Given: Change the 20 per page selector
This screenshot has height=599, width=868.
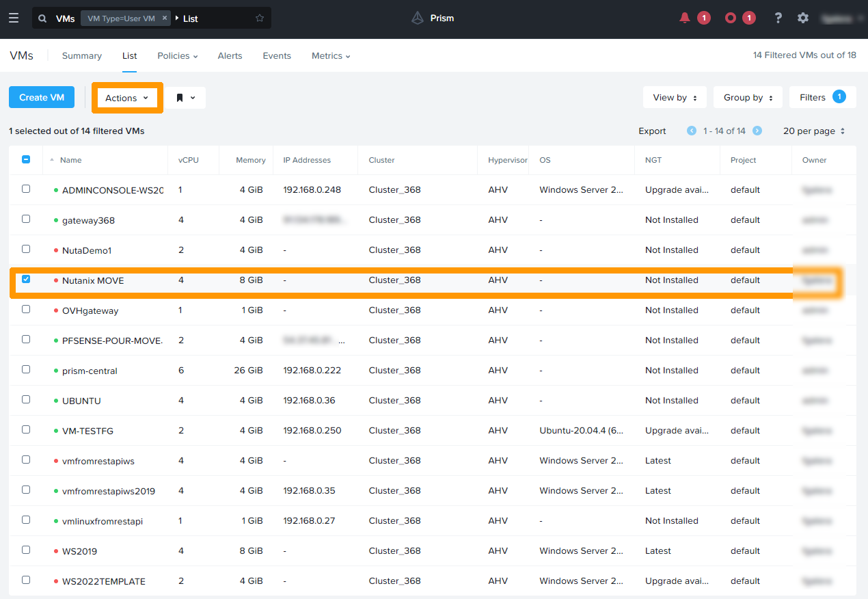Looking at the screenshot, I should [x=814, y=131].
